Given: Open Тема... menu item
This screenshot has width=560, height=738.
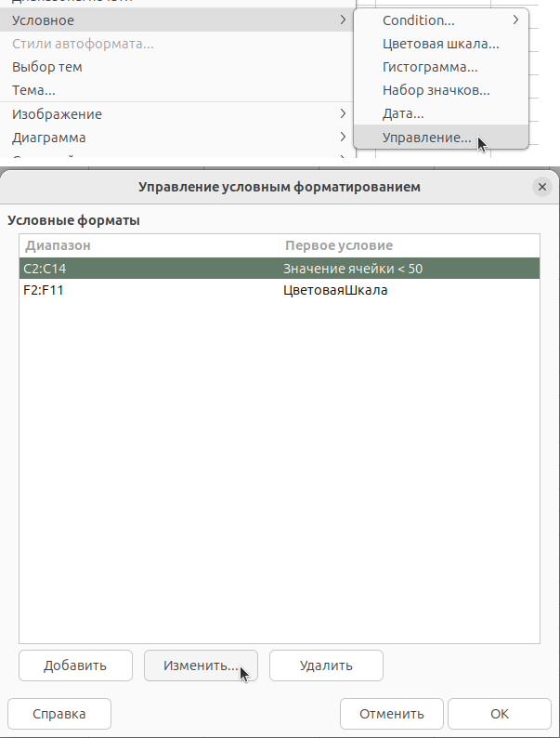Looking at the screenshot, I should point(177,90).
